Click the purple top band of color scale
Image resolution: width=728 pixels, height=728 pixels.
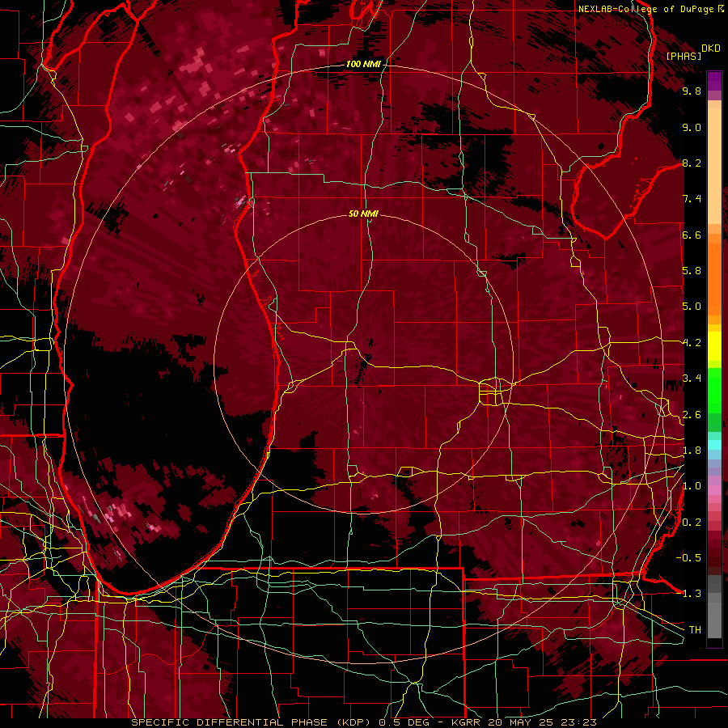tap(714, 81)
